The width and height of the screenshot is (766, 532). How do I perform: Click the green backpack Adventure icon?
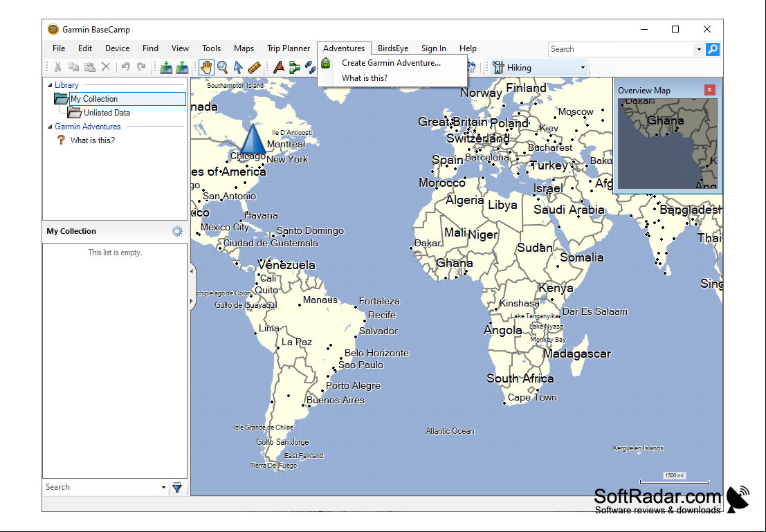[x=326, y=63]
